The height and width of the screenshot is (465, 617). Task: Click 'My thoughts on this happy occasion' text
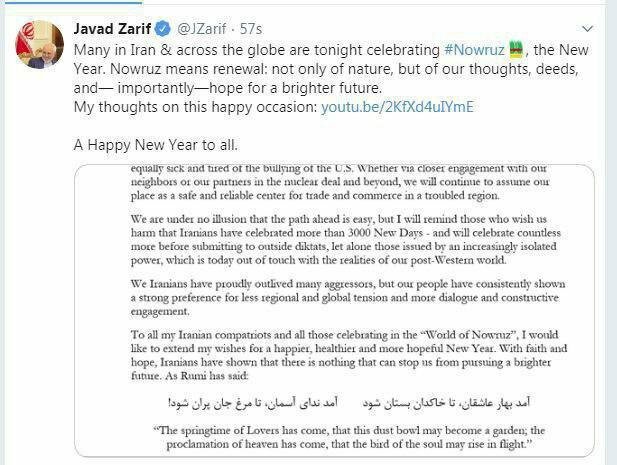[195, 106]
